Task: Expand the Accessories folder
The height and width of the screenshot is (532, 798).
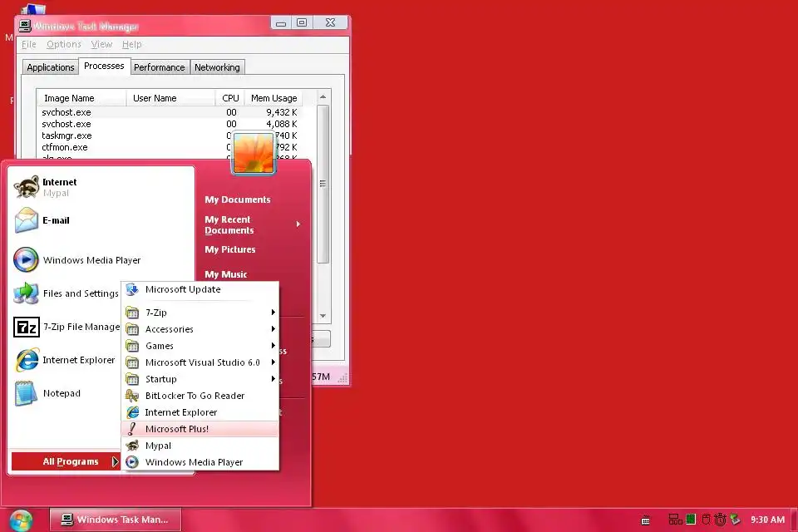Action: (x=200, y=329)
